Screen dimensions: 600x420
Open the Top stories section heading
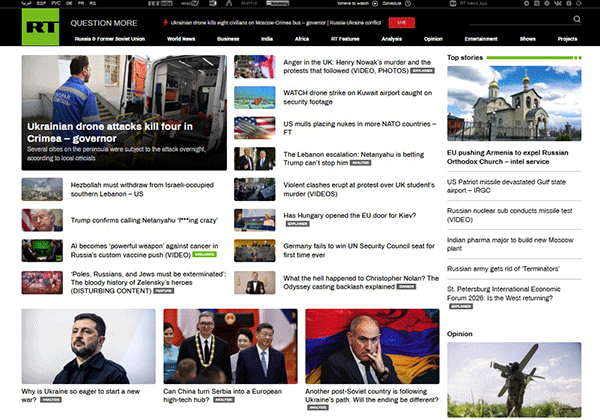pos(465,57)
